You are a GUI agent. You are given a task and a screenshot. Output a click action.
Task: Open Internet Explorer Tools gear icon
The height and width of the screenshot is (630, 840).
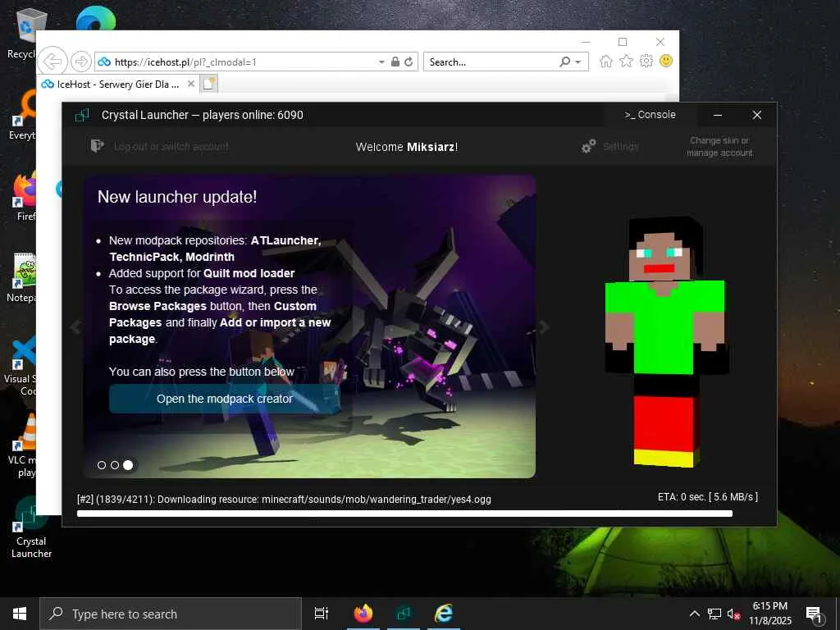click(x=646, y=61)
